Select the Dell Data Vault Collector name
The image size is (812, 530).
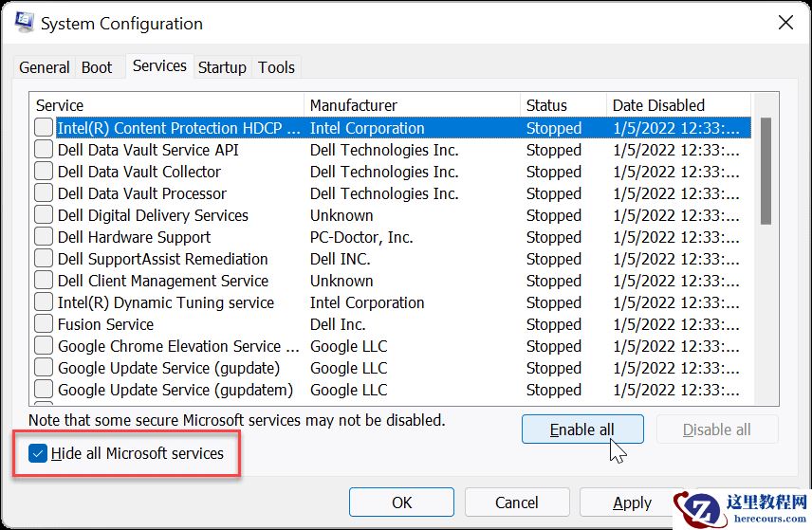click(138, 172)
